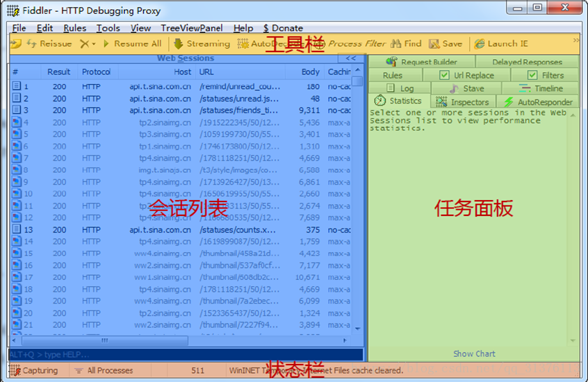Click sessions list scroll down arrow

coord(358,329)
